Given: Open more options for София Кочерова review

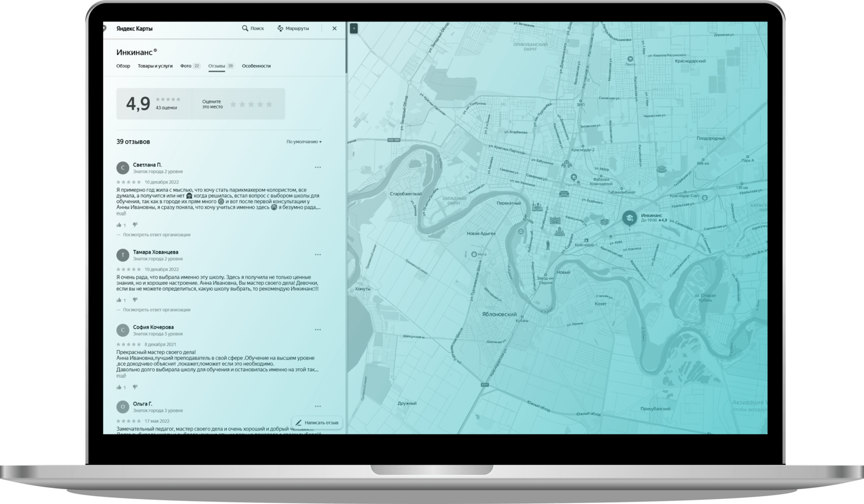Looking at the screenshot, I should 318,330.
